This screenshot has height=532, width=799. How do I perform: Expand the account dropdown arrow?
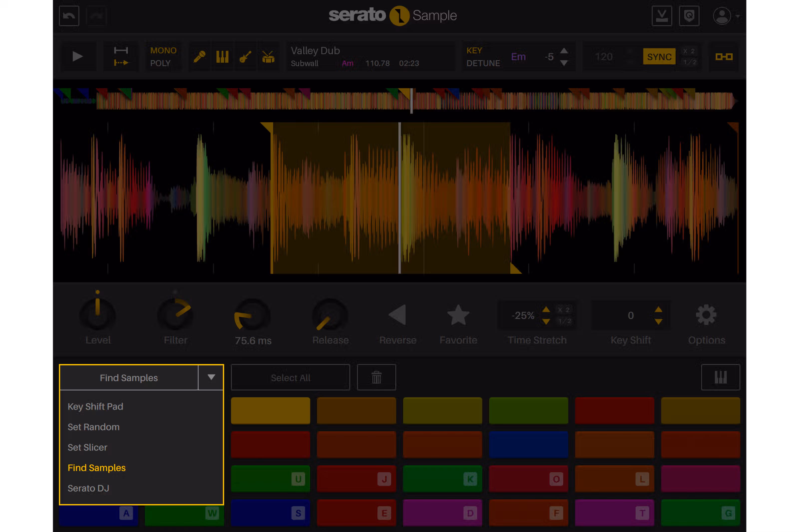[x=738, y=16]
